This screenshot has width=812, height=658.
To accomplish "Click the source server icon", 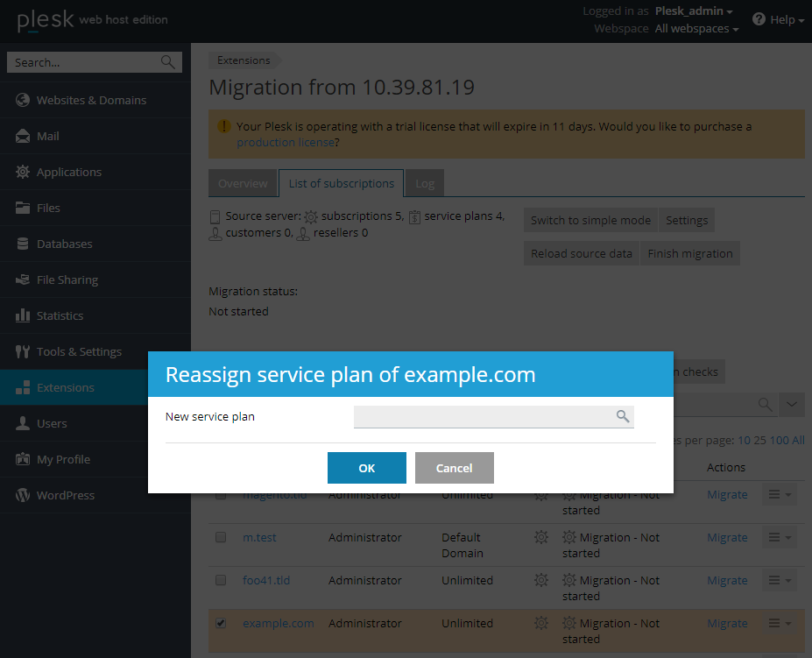I will tap(215, 216).
